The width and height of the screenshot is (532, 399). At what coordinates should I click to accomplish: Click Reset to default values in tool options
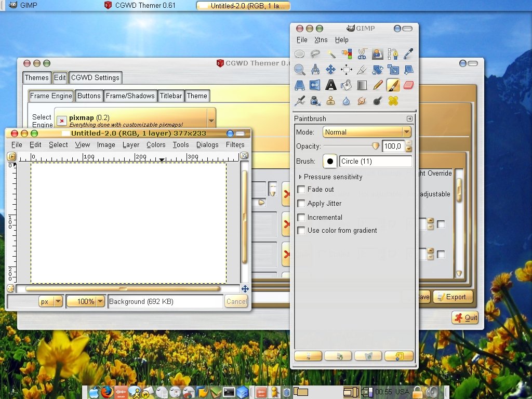398,356
